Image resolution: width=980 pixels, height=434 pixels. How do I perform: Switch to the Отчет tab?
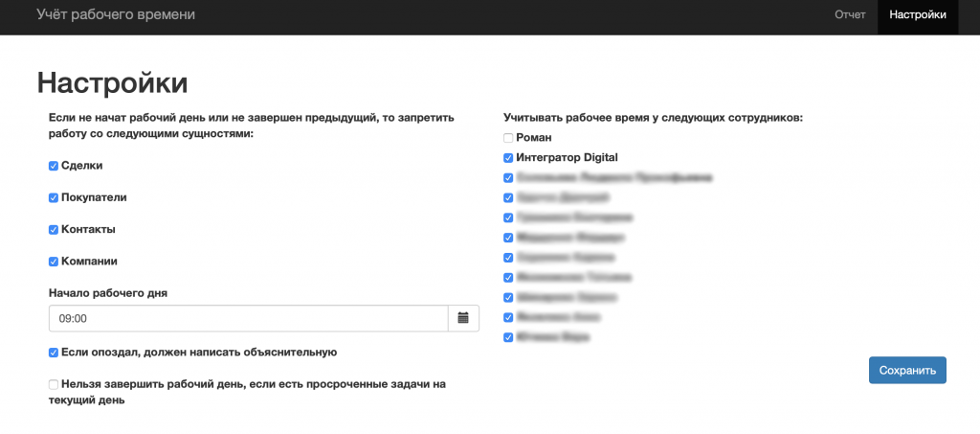click(x=850, y=15)
